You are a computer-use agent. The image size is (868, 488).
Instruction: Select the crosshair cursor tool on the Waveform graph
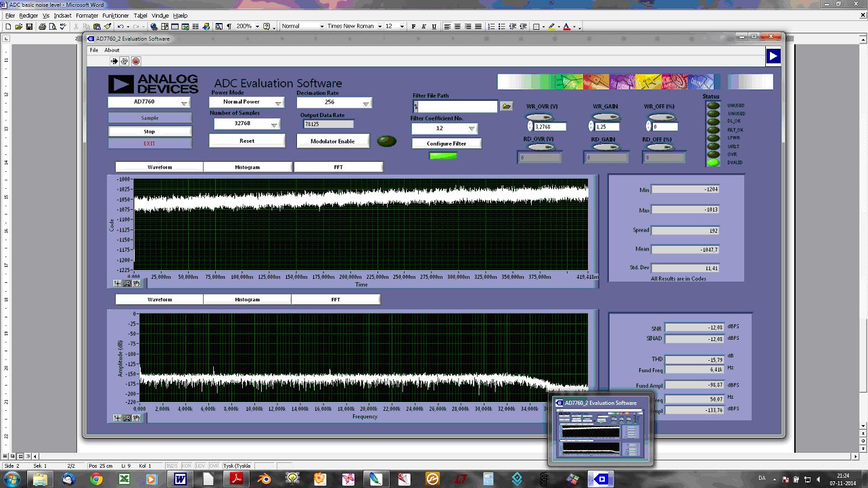(117, 284)
